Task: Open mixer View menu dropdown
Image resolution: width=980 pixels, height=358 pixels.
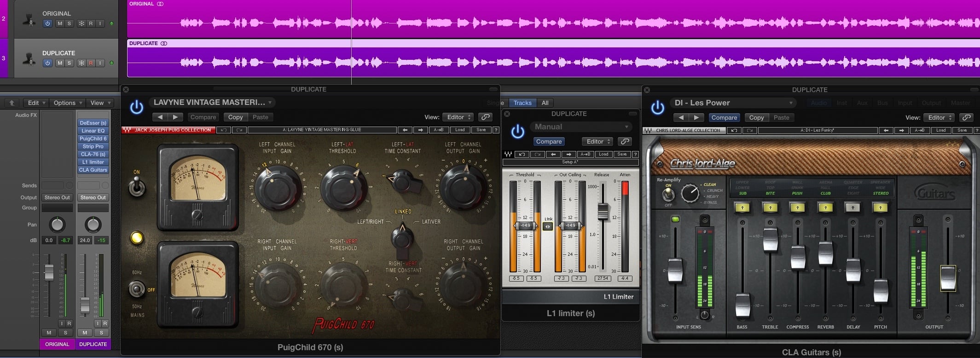Action: click(x=100, y=103)
